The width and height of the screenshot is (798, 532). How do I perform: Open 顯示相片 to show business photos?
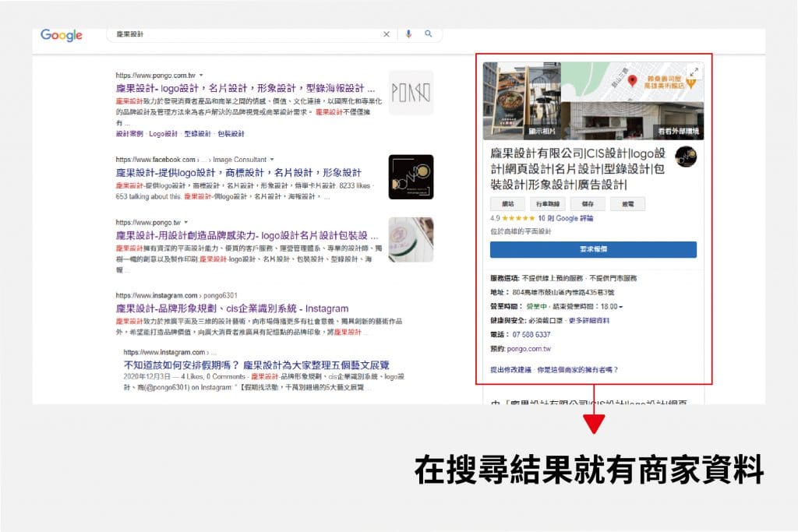(x=542, y=131)
